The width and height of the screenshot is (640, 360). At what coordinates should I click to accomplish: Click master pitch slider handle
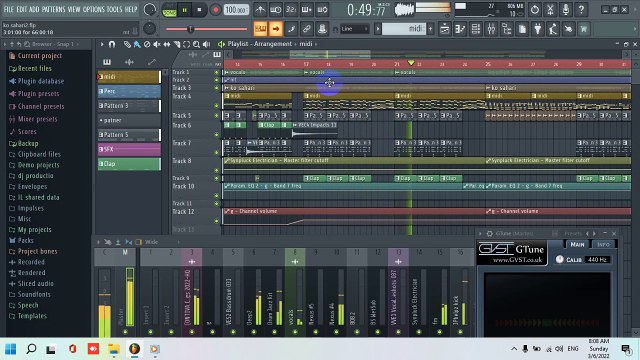pyautogui.click(x=190, y=29)
